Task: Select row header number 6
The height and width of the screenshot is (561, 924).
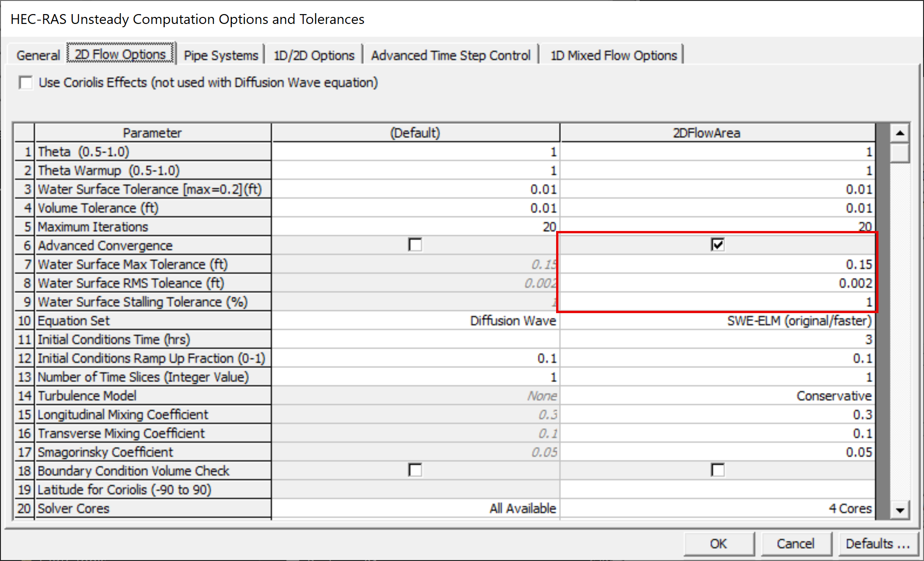Action: [24, 246]
